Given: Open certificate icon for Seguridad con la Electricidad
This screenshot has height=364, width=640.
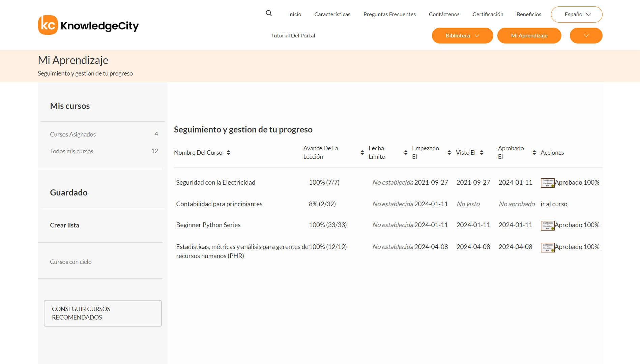Looking at the screenshot, I should point(547,183).
